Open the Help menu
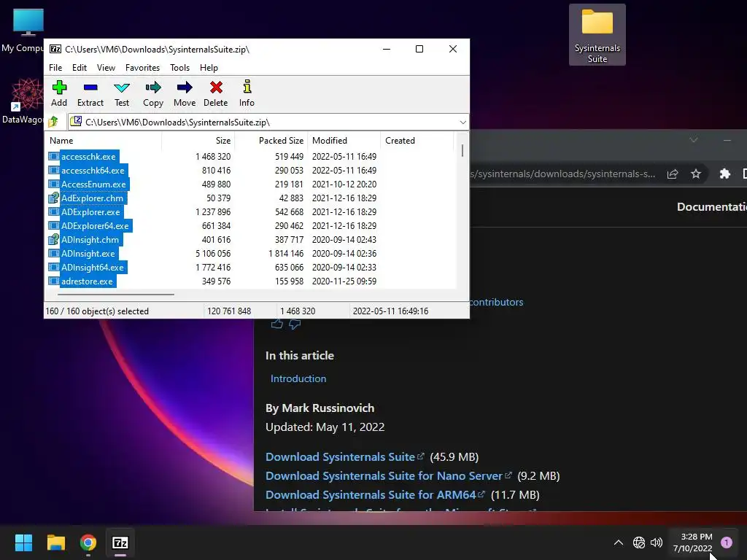This screenshot has width=747, height=560. pos(209,68)
